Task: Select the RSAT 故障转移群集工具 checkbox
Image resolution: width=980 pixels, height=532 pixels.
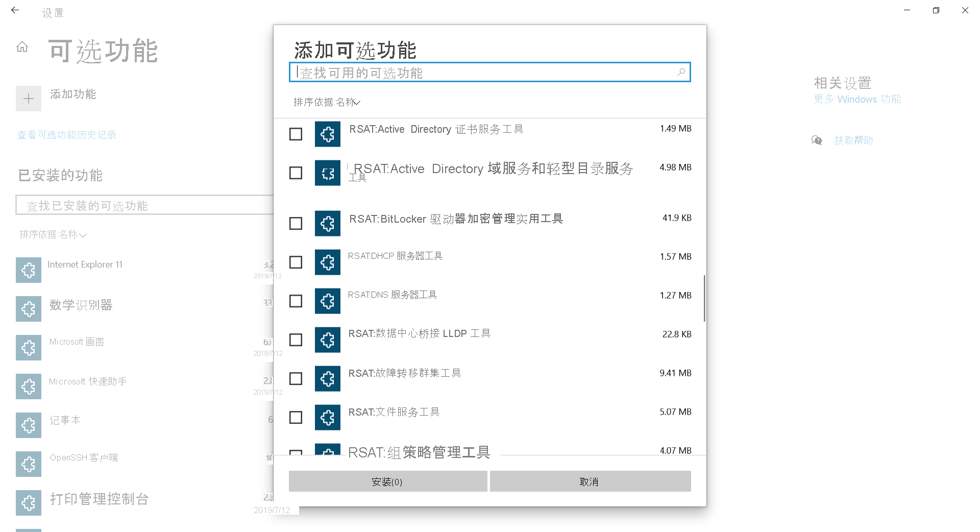Action: click(296, 379)
